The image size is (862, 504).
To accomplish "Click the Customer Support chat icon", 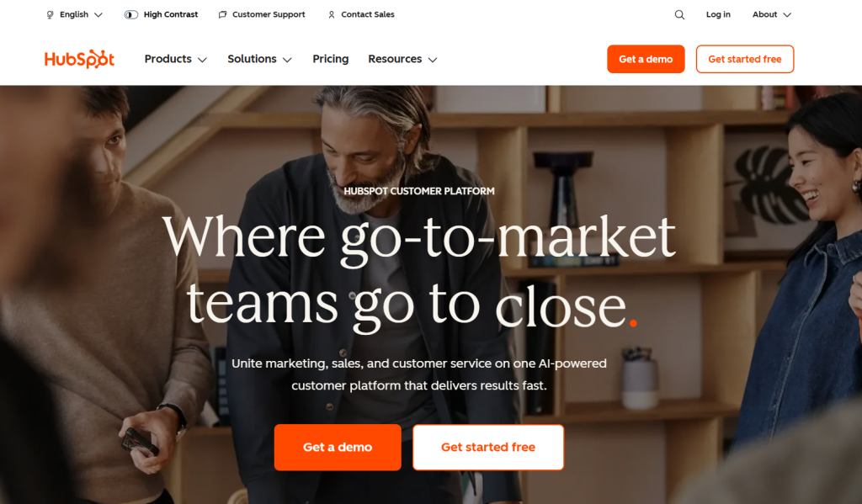I will pyautogui.click(x=222, y=15).
